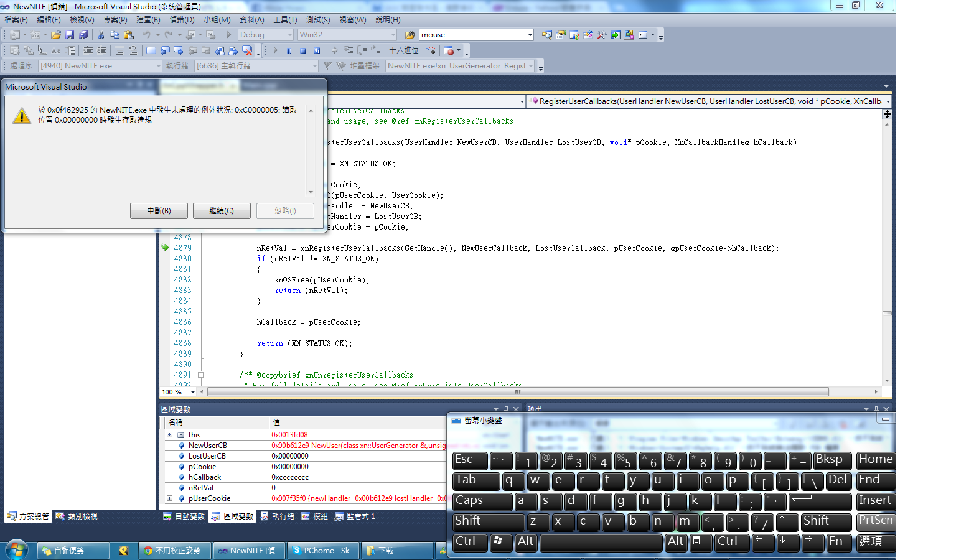
Task: Open the Win32 platform dropdown
Action: pyautogui.click(x=393, y=35)
